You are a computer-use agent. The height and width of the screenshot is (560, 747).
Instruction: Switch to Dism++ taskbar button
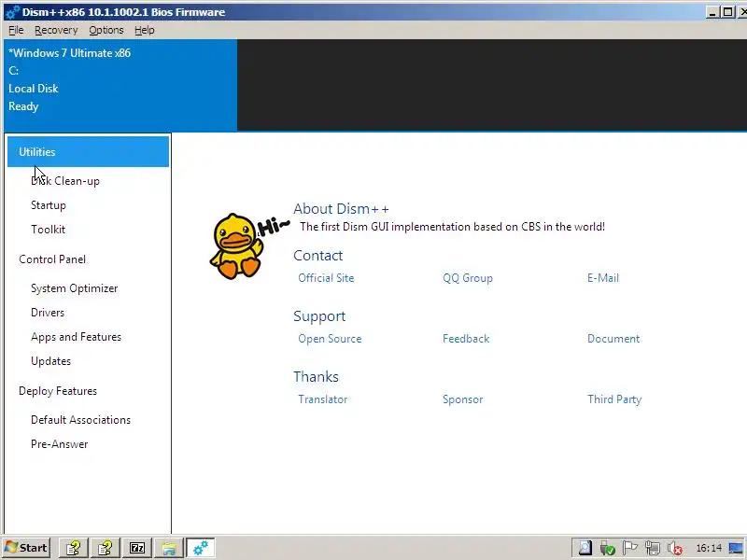[x=201, y=548]
